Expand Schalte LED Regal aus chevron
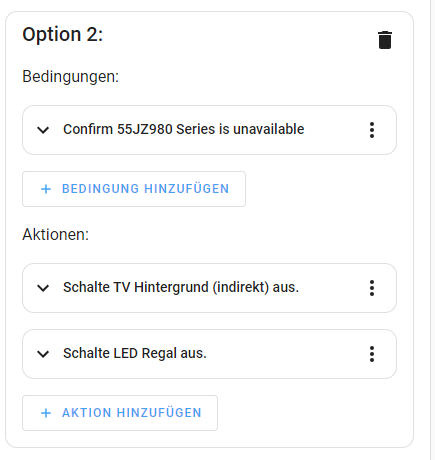 click(43, 354)
